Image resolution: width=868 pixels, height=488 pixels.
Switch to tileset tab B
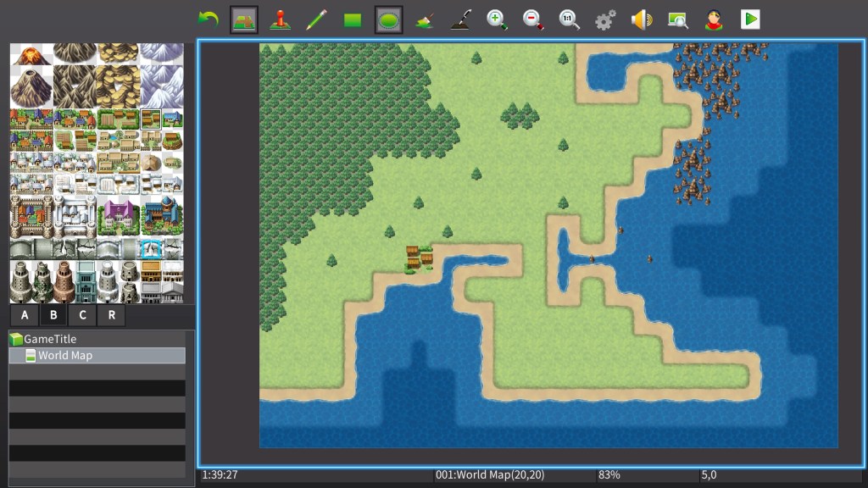53,316
